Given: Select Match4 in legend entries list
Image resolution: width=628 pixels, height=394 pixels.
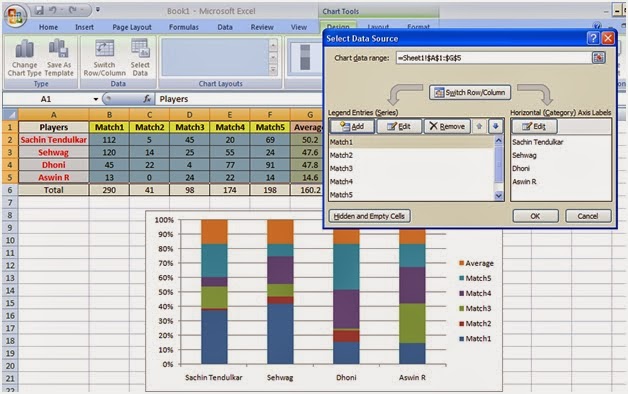Looking at the screenshot, I should pos(412,182).
